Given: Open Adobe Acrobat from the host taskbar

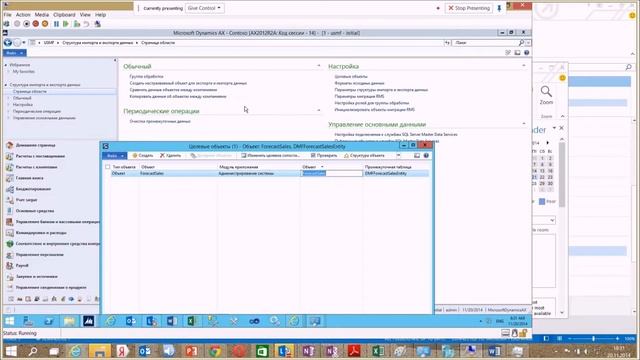Looking at the screenshot, I should point(354,351).
